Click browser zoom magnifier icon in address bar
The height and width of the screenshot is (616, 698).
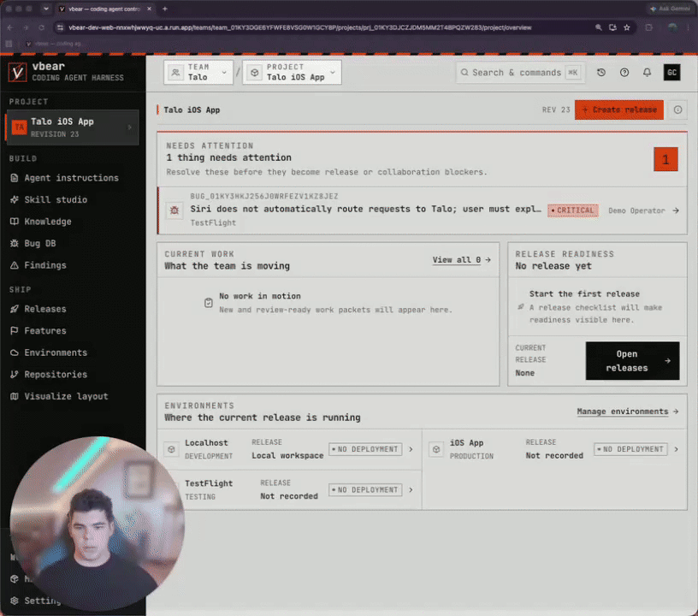(599, 27)
